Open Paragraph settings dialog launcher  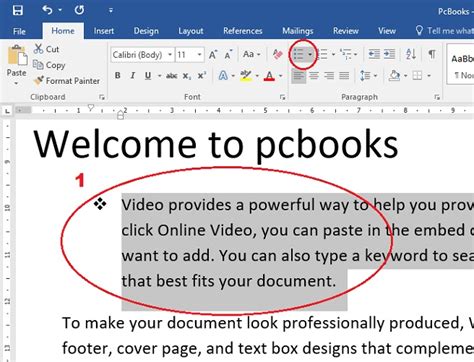tap(437, 97)
